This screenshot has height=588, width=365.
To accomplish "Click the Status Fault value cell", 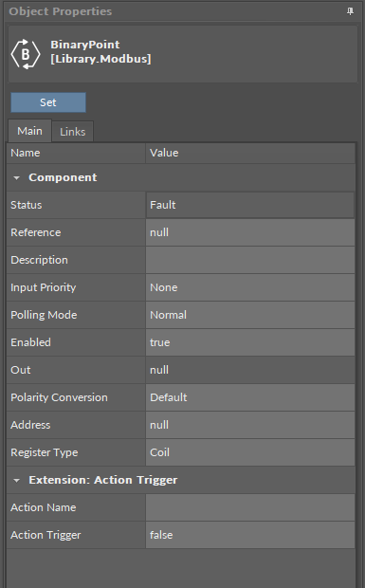I will click(250, 205).
